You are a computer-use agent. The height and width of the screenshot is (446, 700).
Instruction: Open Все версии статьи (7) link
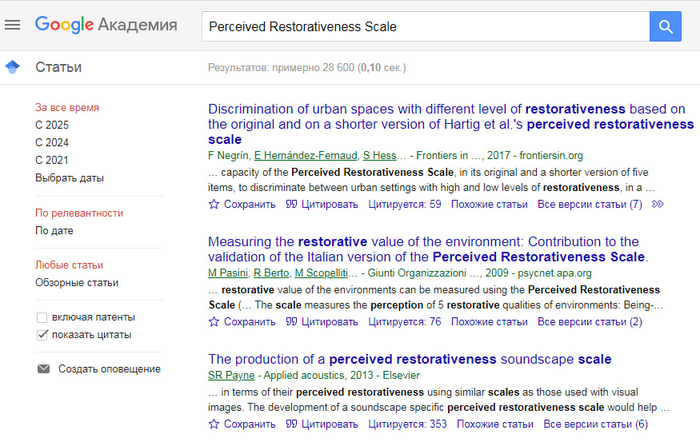(589, 204)
